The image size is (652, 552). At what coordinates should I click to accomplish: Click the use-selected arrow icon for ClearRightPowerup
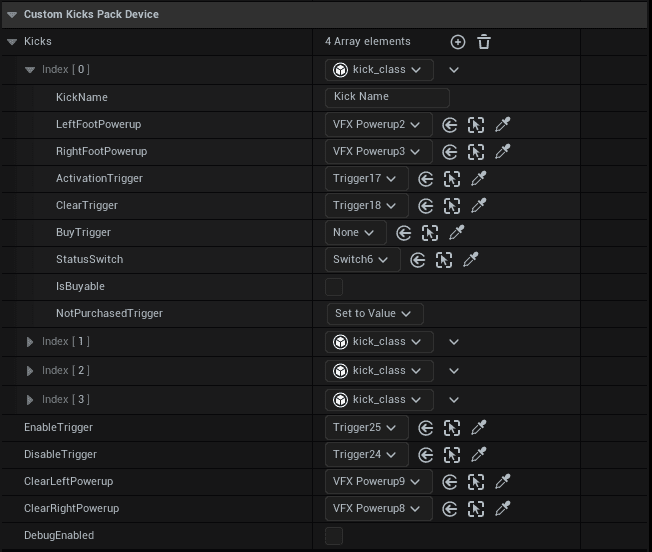coord(449,509)
